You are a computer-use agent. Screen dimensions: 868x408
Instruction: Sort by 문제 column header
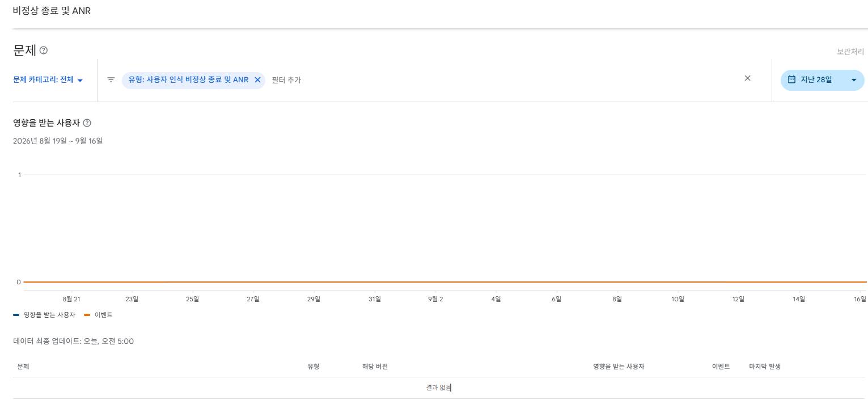[23, 367]
